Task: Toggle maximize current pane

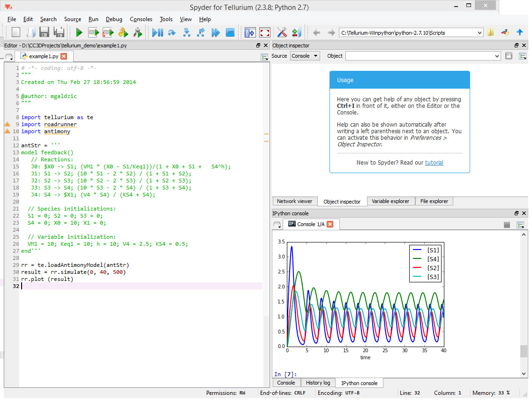Action: (x=250, y=33)
